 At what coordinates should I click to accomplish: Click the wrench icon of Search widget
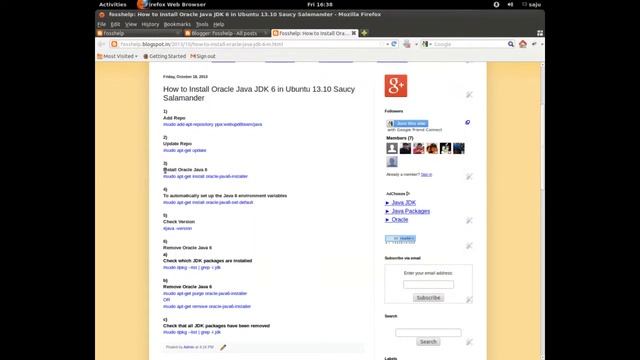(469, 342)
